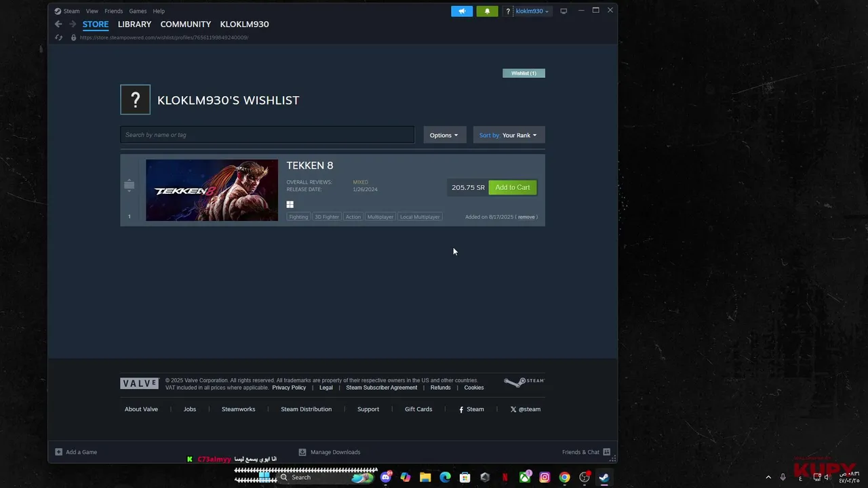Click the TEKKEN 8 cover thumbnail
868x488 pixels.
coord(212,190)
